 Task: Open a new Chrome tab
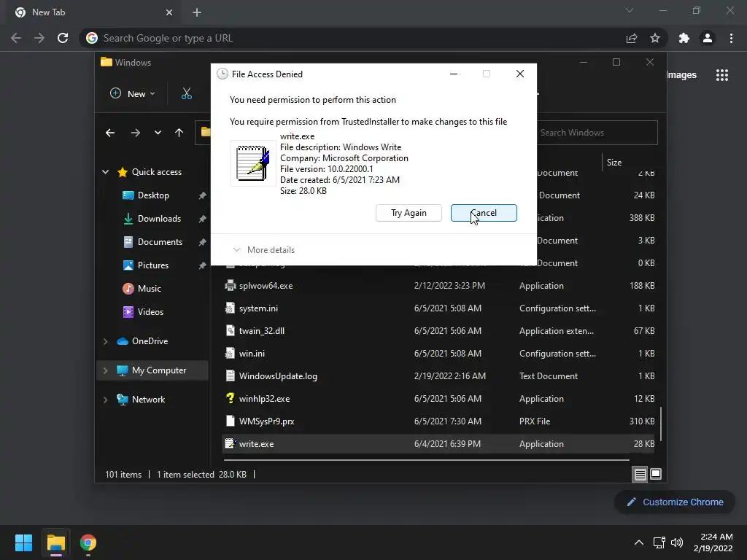pos(197,12)
